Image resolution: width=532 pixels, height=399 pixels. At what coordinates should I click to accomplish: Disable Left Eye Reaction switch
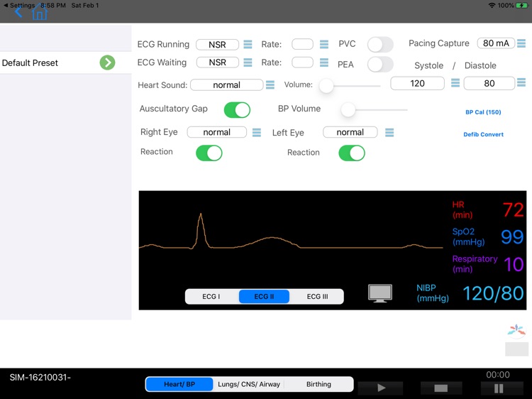pos(352,153)
